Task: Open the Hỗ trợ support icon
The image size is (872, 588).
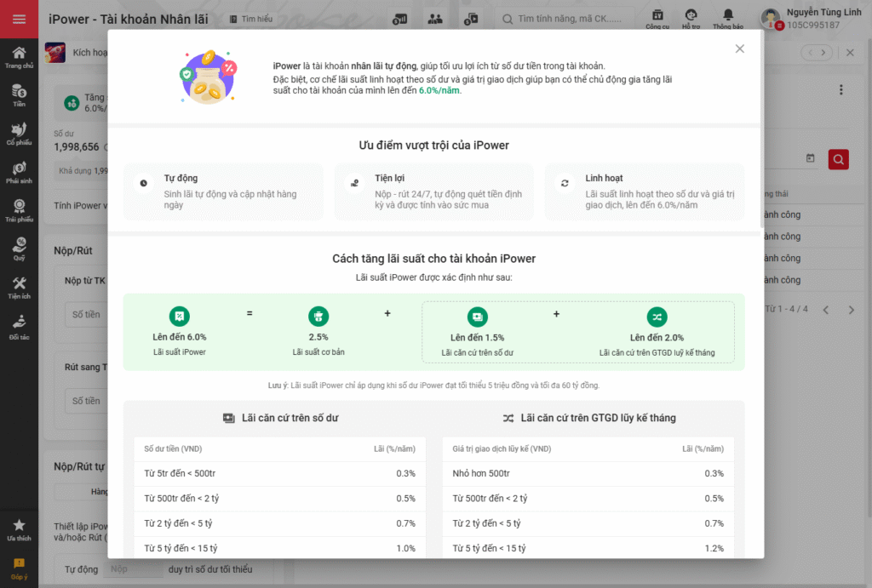Action: pos(691,19)
